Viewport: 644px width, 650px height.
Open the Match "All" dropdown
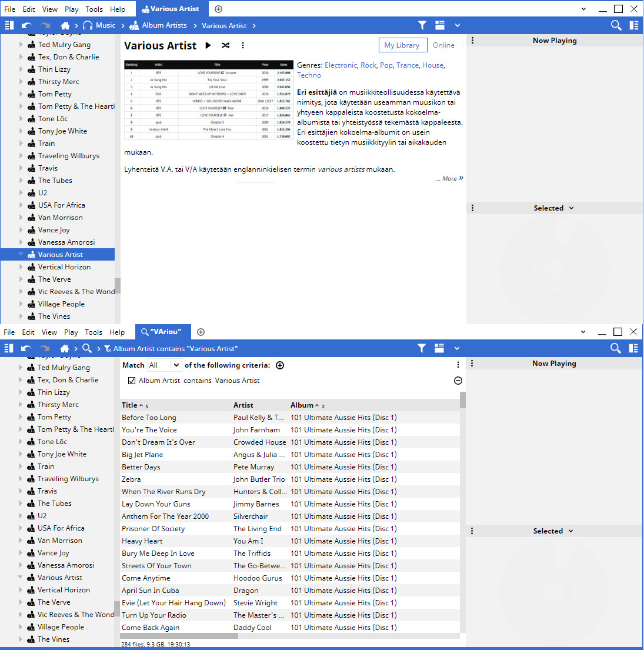(164, 365)
